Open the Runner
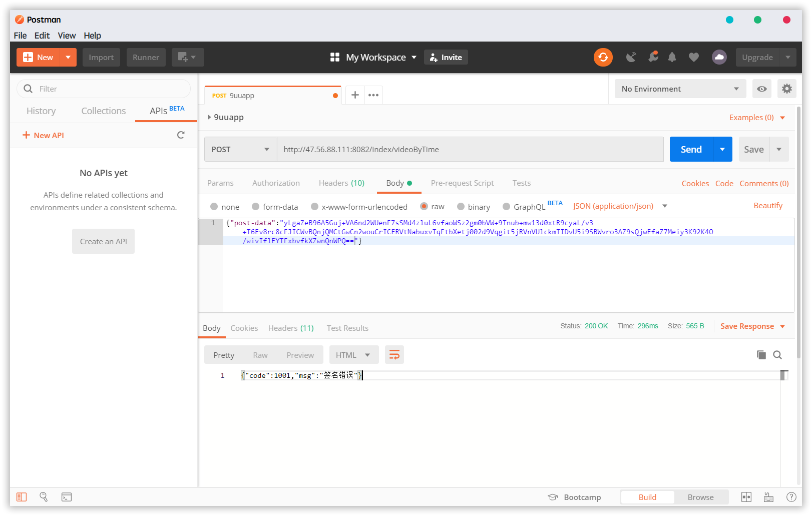This screenshot has height=516, width=812. coord(146,57)
